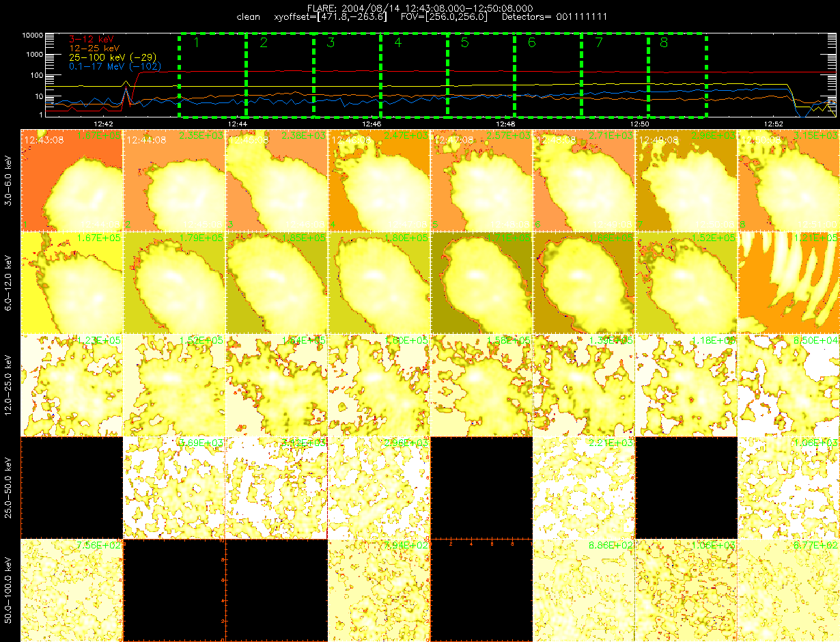Screen dimensions: 840x642
Task: Click the 12:44 time axis label
Action: (x=237, y=124)
